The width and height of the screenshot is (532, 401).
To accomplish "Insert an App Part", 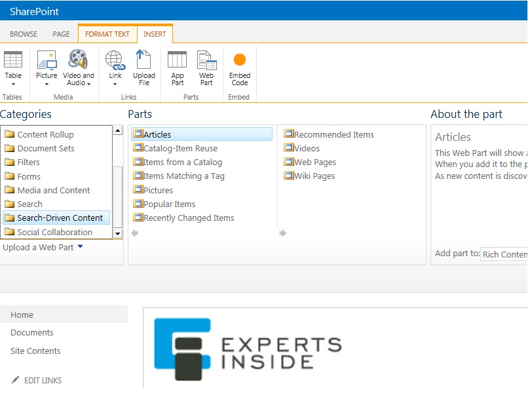I will pyautogui.click(x=176, y=66).
